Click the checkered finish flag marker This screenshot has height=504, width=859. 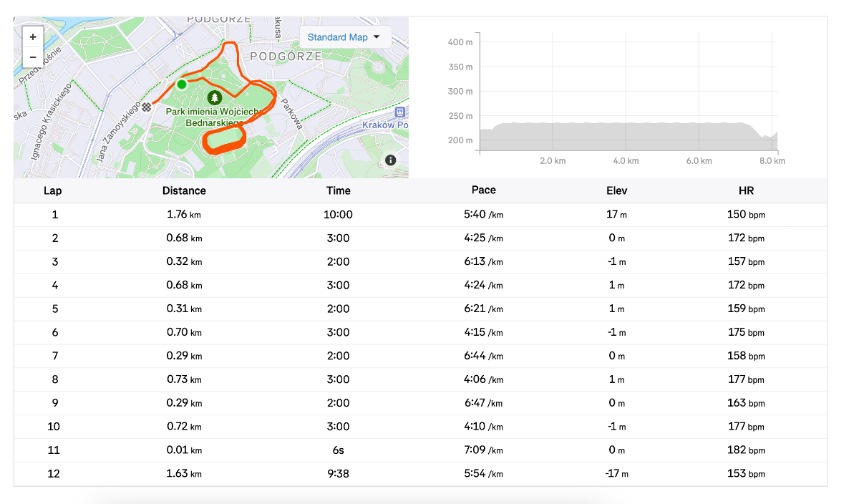(147, 107)
